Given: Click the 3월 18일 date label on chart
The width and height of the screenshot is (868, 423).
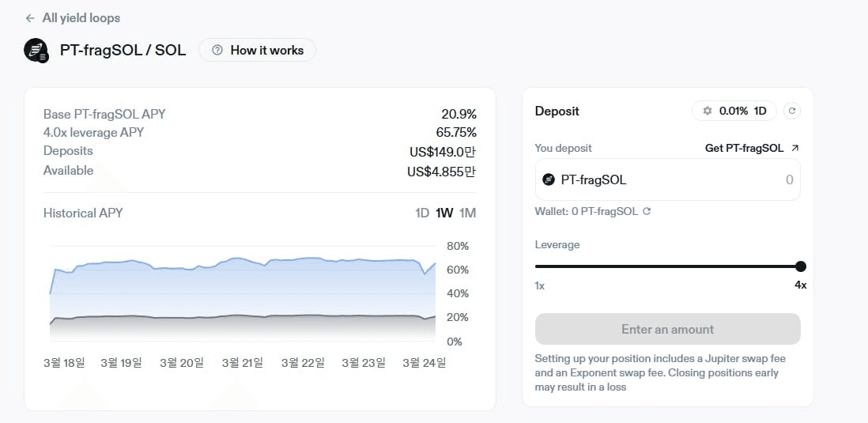Looking at the screenshot, I should pos(64,363).
